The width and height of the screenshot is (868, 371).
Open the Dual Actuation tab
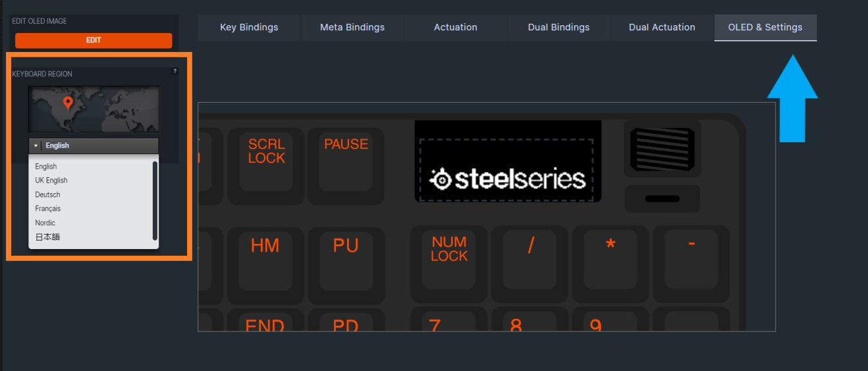(662, 28)
